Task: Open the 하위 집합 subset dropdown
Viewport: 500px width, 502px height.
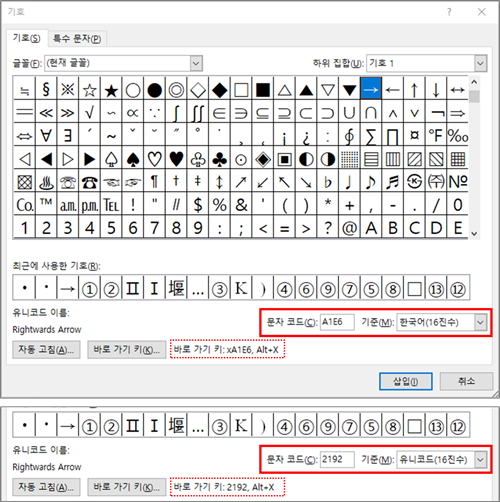Action: (480, 63)
